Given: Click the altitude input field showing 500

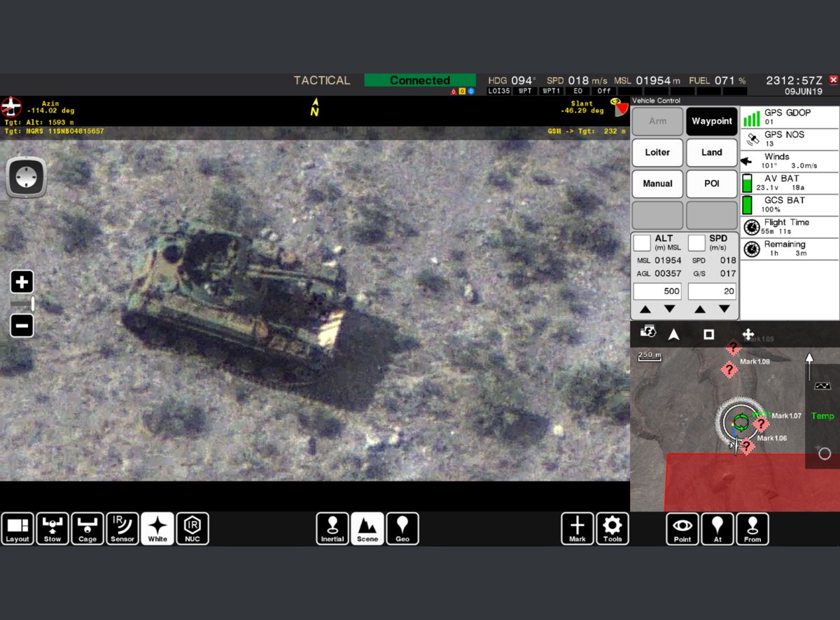Looking at the screenshot, I should click(x=657, y=291).
